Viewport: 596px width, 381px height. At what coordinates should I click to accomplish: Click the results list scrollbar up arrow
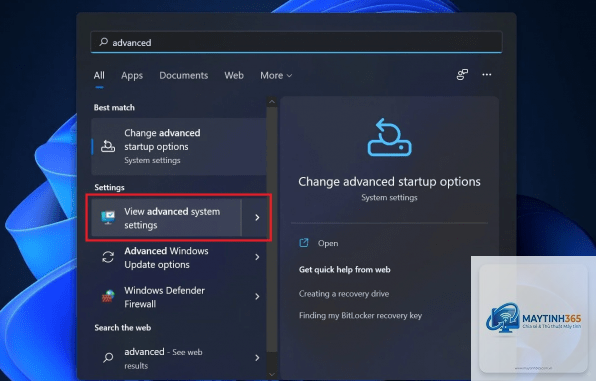(272, 102)
